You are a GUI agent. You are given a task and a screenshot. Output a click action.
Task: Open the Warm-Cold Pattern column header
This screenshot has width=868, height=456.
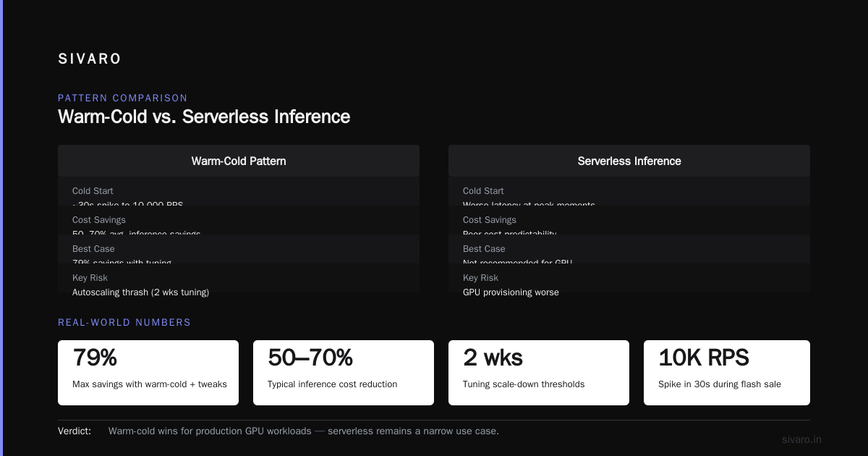point(239,161)
